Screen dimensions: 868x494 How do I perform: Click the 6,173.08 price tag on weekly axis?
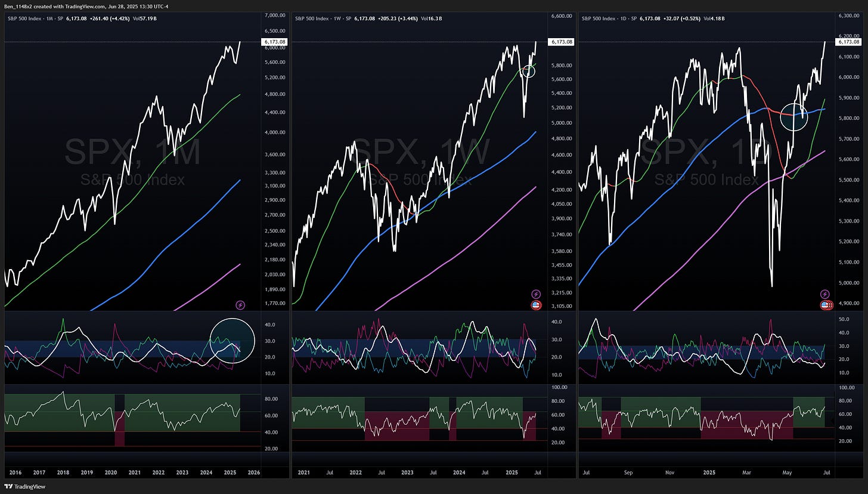point(562,42)
